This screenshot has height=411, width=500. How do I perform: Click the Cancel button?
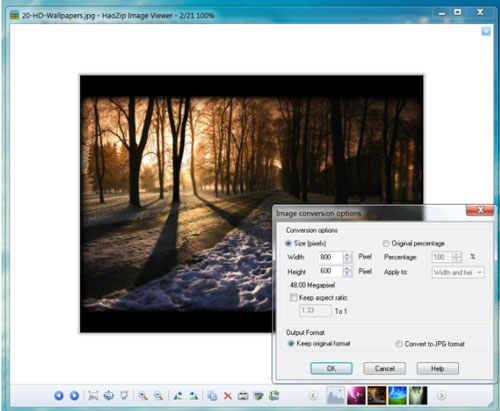385,368
